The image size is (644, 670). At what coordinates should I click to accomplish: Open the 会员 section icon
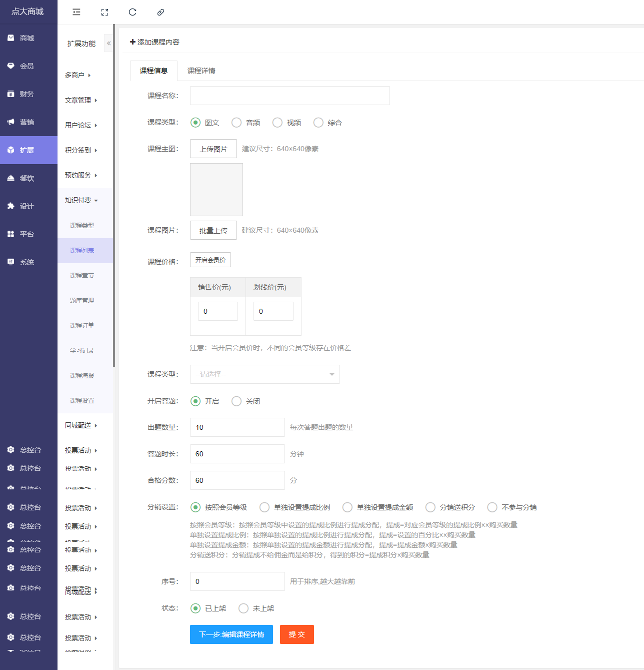[x=11, y=66]
